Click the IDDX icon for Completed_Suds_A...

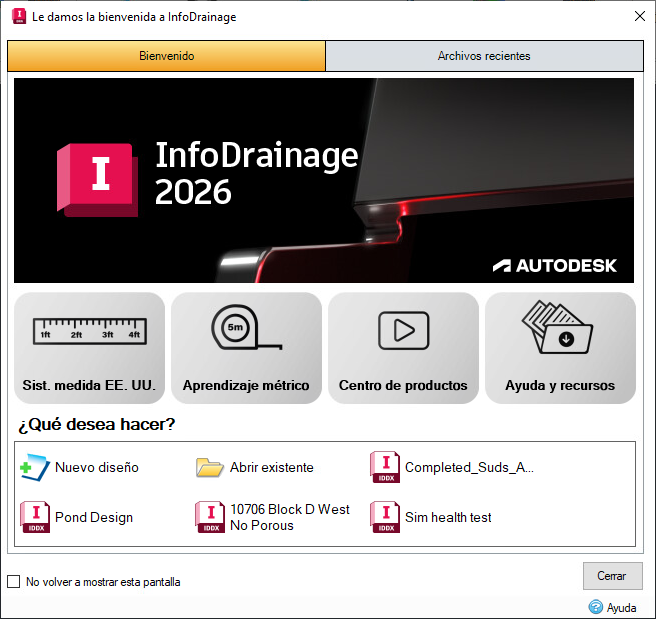click(385, 467)
